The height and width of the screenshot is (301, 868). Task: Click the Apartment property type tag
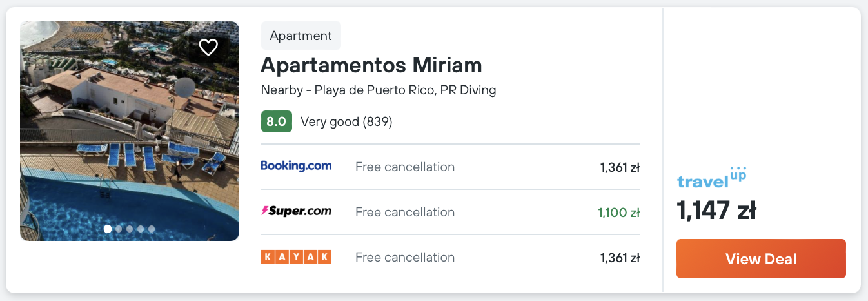[301, 36]
